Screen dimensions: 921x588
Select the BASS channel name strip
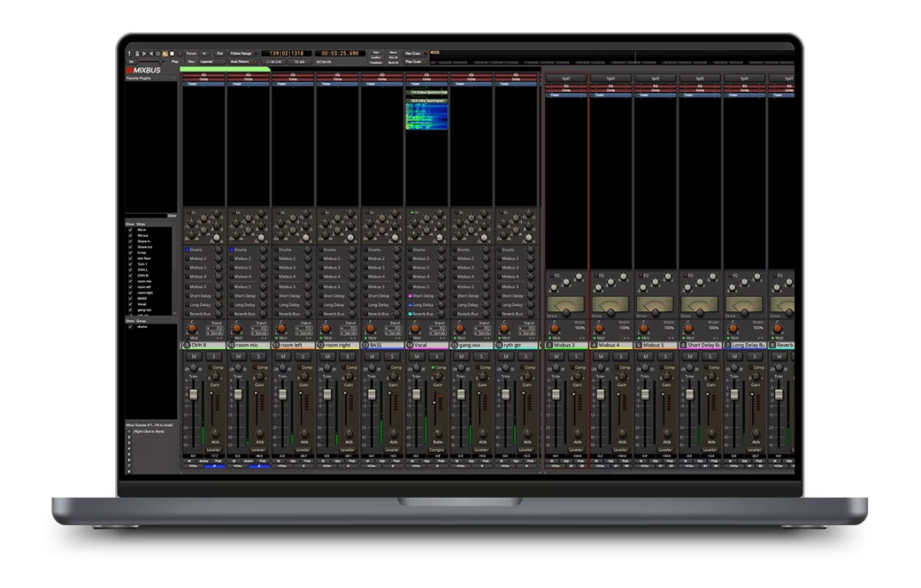click(382, 346)
